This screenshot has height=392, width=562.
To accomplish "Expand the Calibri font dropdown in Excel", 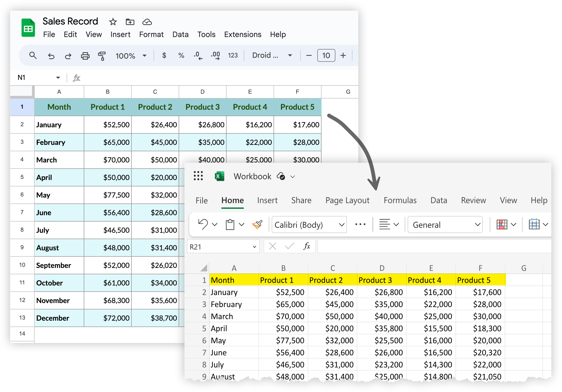I will (342, 224).
